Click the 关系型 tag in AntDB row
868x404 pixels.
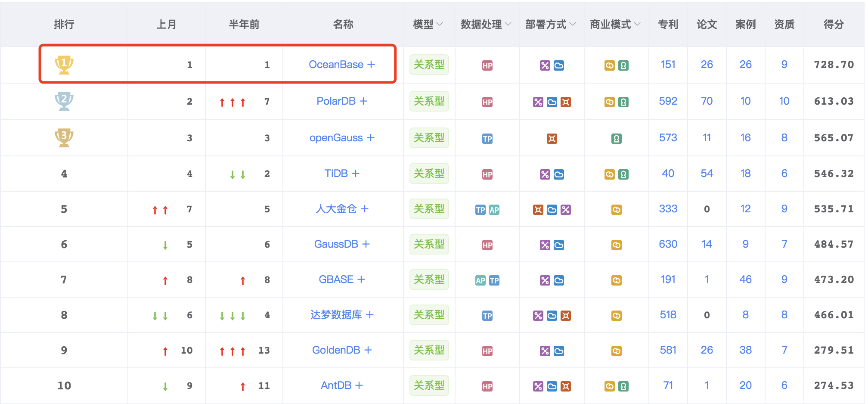pyautogui.click(x=429, y=385)
